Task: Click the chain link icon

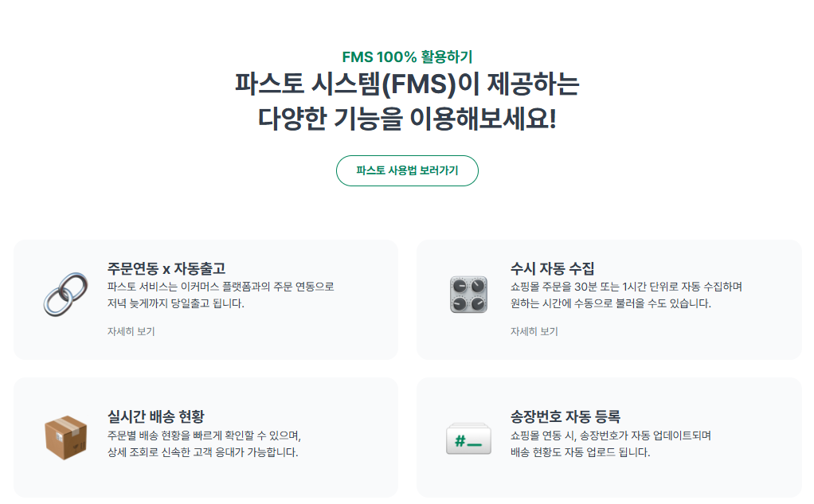Action: tap(65, 295)
